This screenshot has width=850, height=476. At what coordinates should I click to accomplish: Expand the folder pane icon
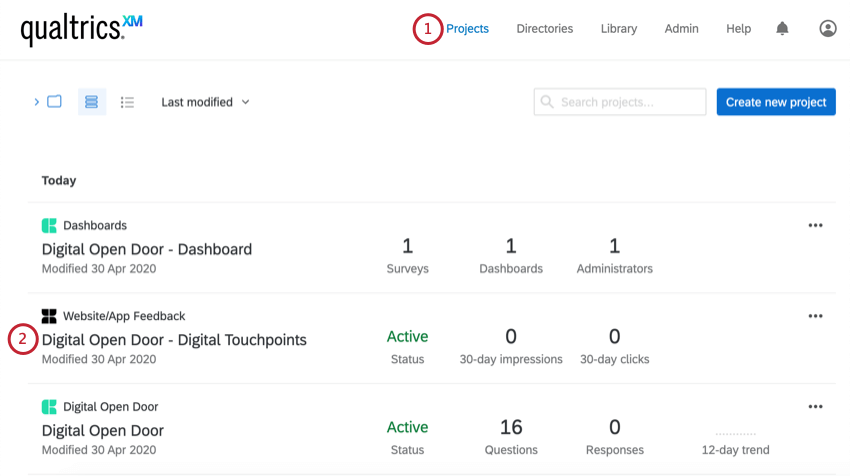[49, 102]
